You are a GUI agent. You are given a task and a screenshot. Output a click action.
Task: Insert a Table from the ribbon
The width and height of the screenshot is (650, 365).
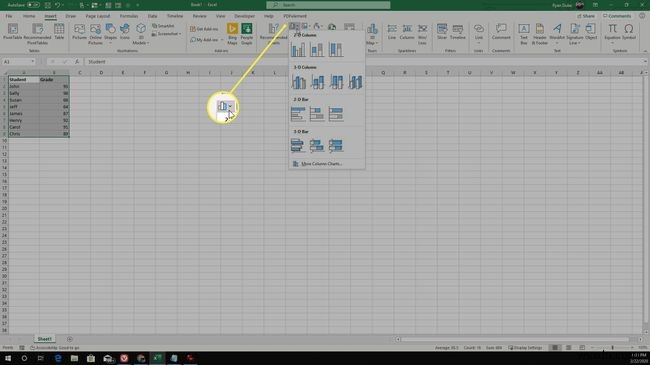59,32
